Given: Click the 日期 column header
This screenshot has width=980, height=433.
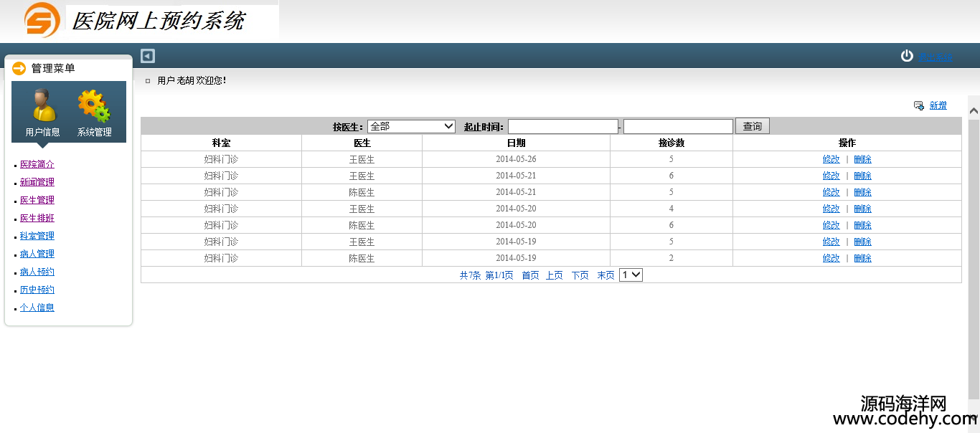Looking at the screenshot, I should 516,143.
